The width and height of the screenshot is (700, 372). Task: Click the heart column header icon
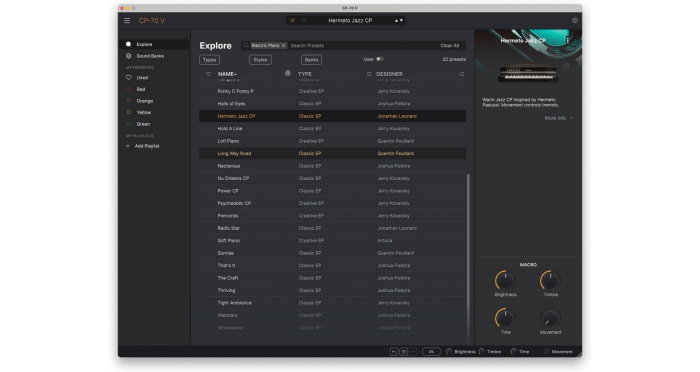[x=208, y=74]
